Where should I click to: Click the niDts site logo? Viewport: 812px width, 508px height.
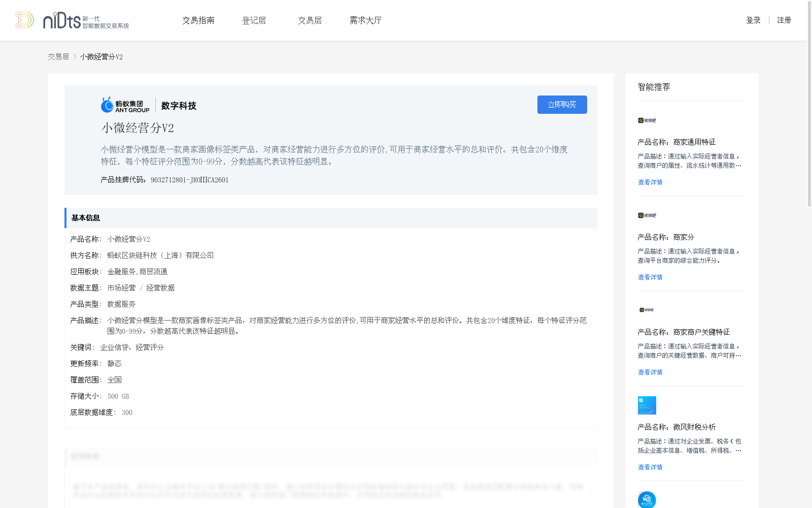[x=72, y=20]
